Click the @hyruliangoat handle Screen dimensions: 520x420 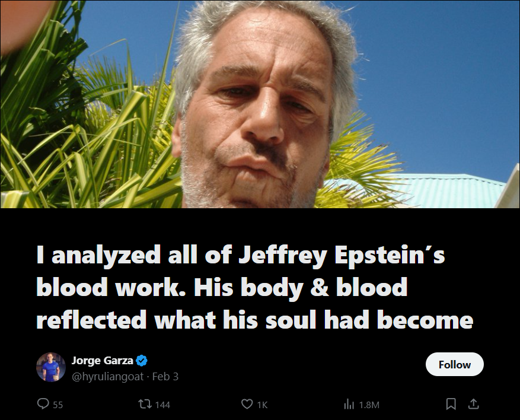click(109, 376)
